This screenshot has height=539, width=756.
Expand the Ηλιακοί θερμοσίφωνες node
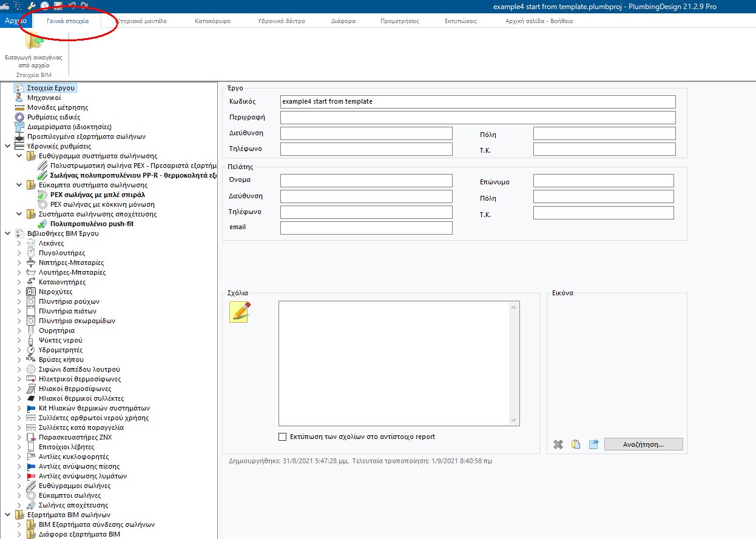click(19, 389)
